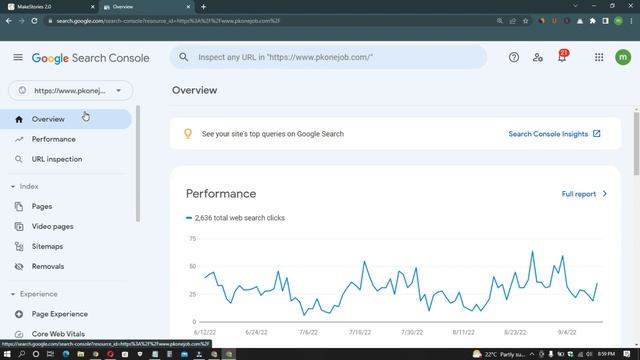Click the Full report chevron arrow
The image size is (640, 360).
click(605, 194)
